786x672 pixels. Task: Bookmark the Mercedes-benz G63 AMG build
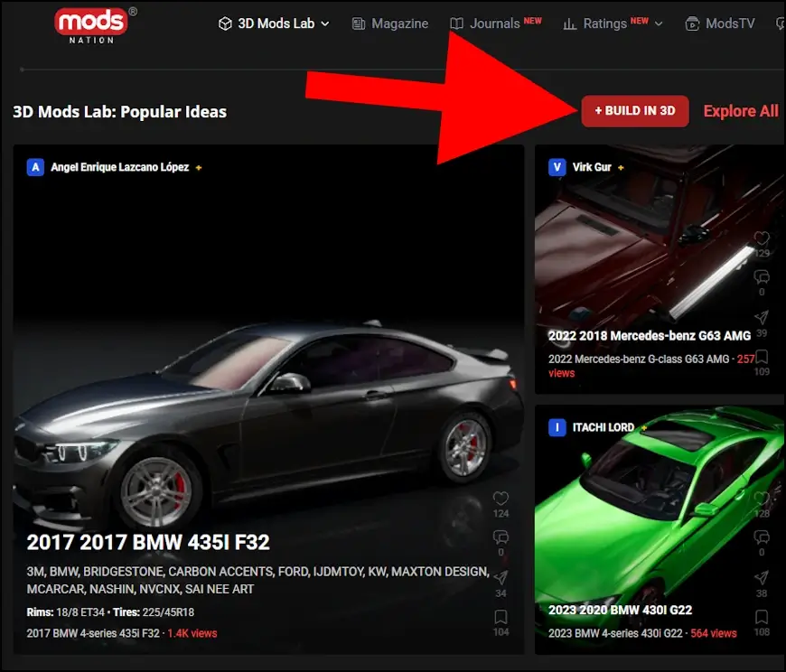coord(762,357)
